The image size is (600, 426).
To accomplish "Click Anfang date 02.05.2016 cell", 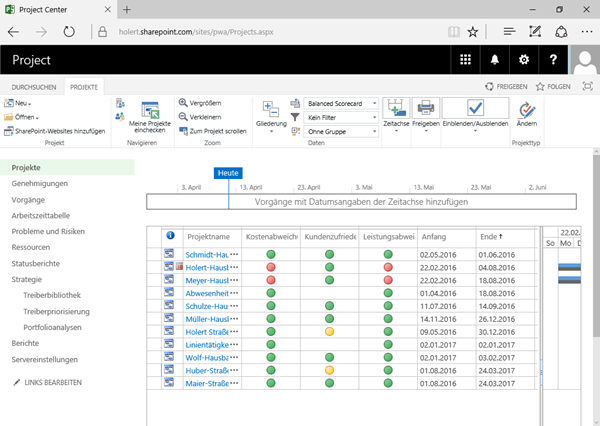I will (x=438, y=255).
